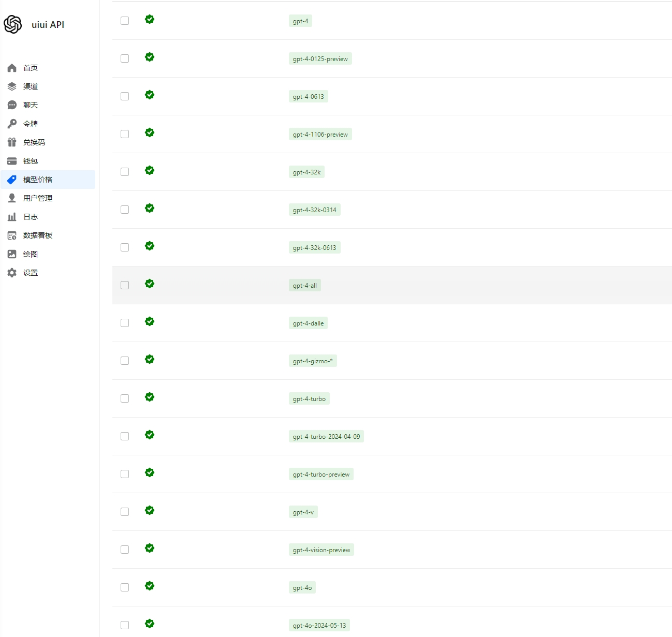Open the 绘图 image icon
This screenshot has width=672, height=637.
point(12,254)
